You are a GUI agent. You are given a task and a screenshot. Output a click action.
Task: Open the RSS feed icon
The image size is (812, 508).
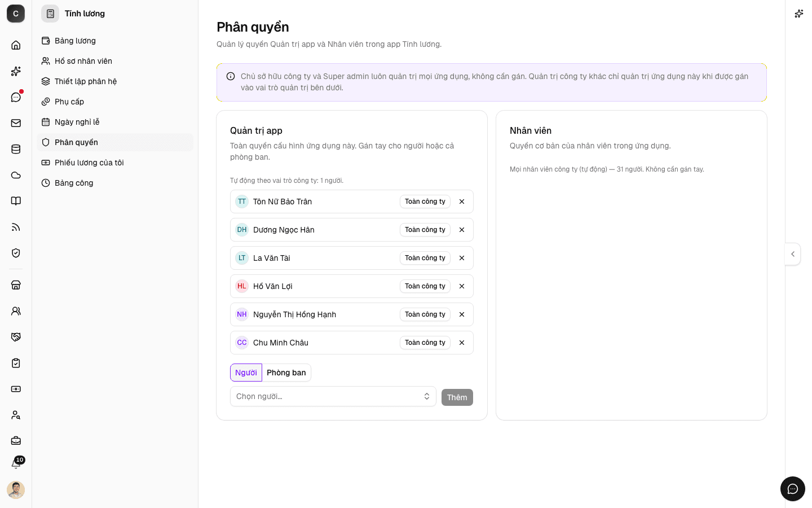pyautogui.click(x=16, y=227)
